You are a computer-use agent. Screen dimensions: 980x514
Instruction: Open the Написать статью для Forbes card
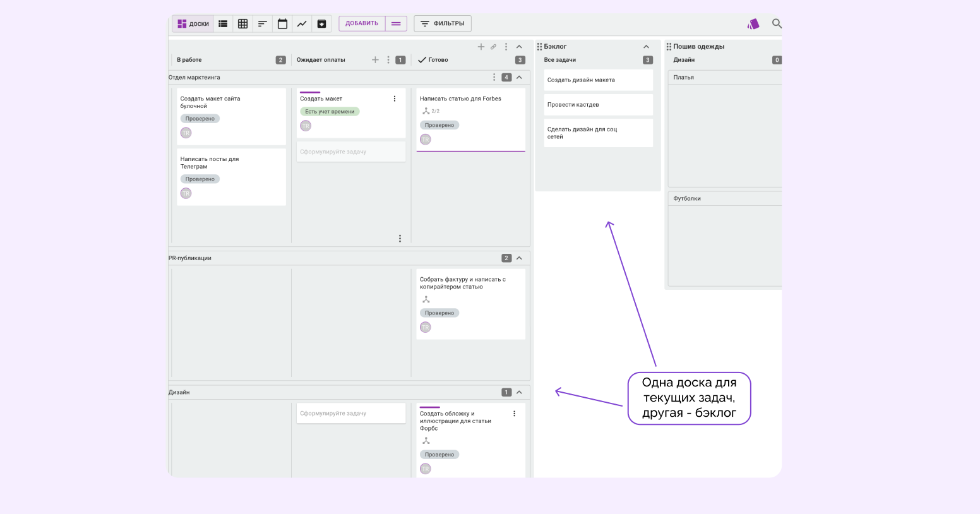click(x=470, y=119)
